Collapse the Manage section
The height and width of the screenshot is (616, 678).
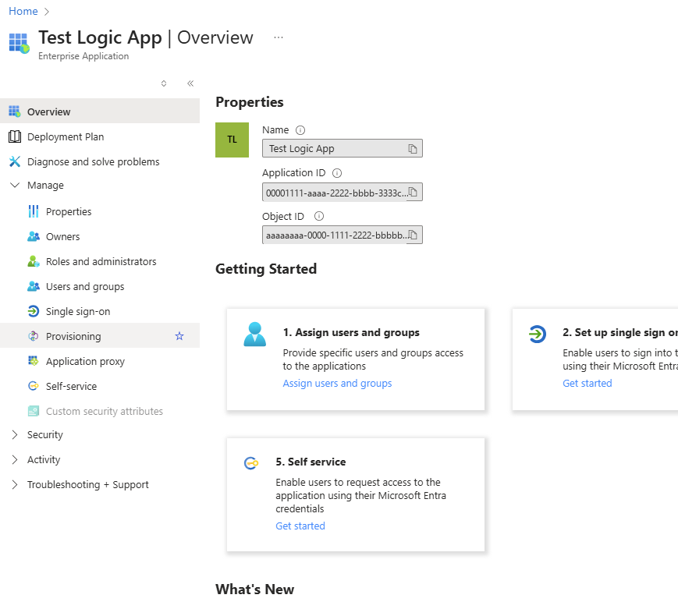click(x=15, y=185)
